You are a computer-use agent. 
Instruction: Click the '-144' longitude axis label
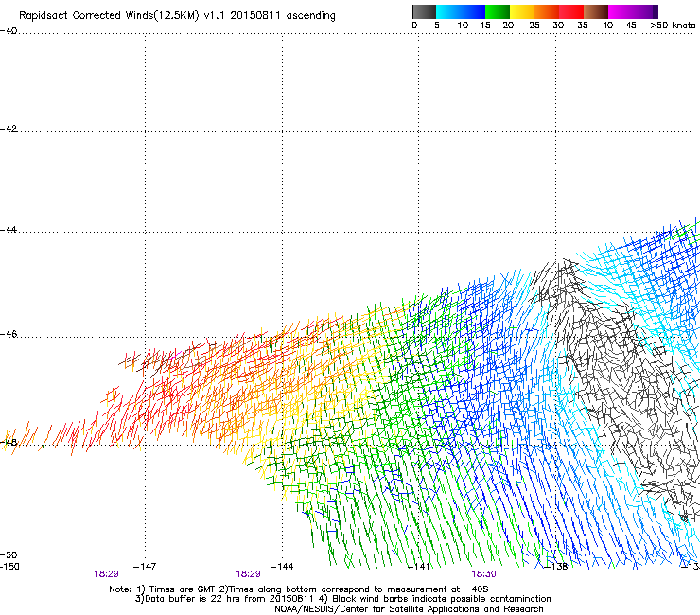click(x=282, y=567)
